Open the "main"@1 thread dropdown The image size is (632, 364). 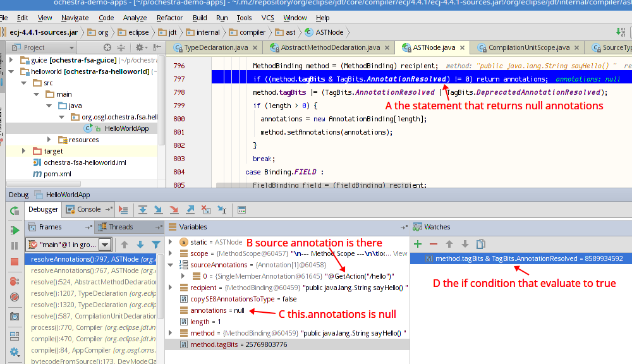click(105, 245)
